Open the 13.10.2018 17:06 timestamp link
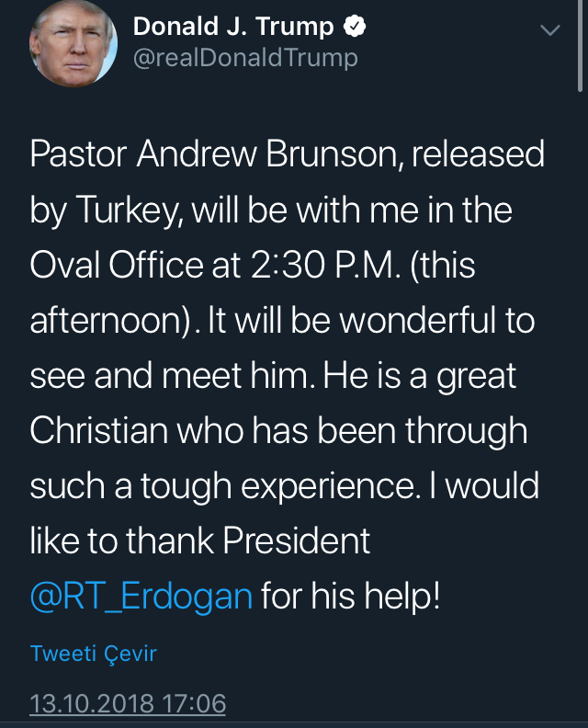Image resolution: width=588 pixels, height=728 pixels. click(x=128, y=704)
